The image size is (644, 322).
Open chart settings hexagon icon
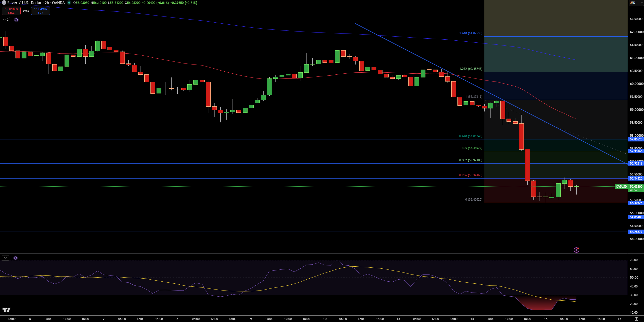tap(636, 319)
